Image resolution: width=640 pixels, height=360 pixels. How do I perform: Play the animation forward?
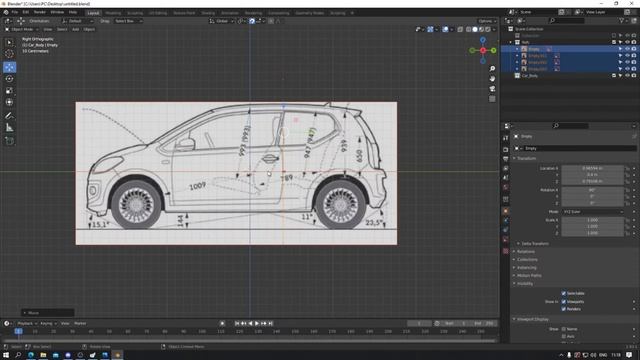pyautogui.click(x=257, y=323)
